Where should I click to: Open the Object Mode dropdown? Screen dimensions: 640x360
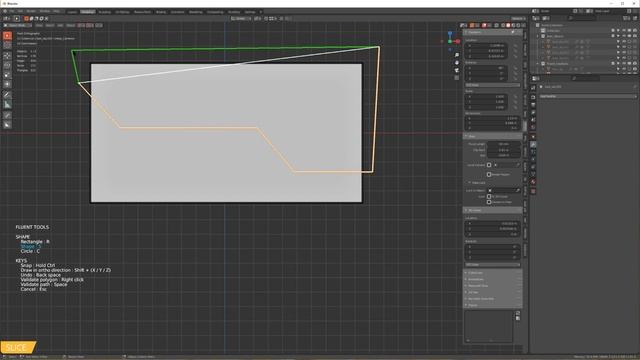click(x=18, y=25)
